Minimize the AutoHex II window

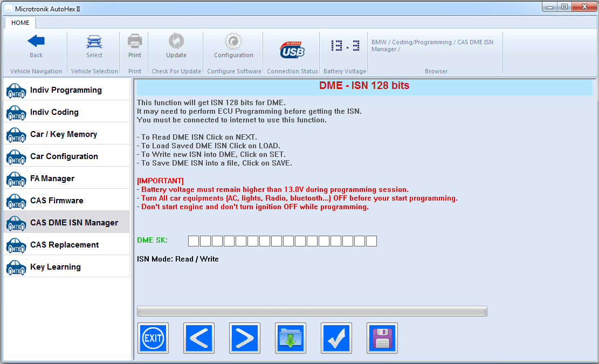point(550,7)
